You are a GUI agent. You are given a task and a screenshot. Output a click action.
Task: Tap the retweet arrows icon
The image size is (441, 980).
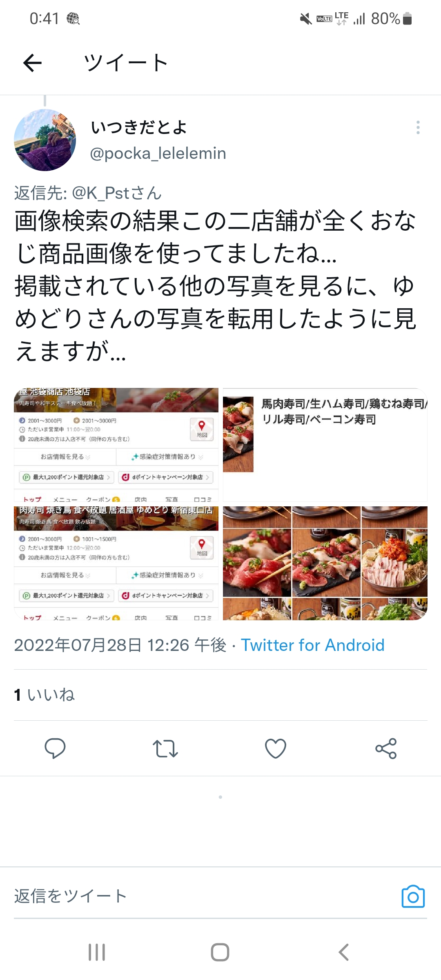165,748
